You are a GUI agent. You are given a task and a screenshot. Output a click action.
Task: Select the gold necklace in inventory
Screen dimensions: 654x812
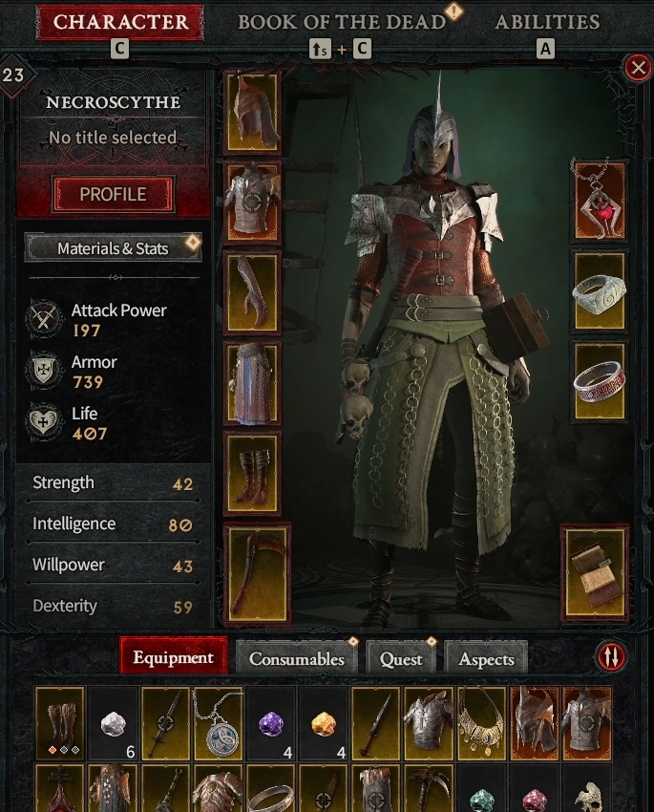coord(482,723)
